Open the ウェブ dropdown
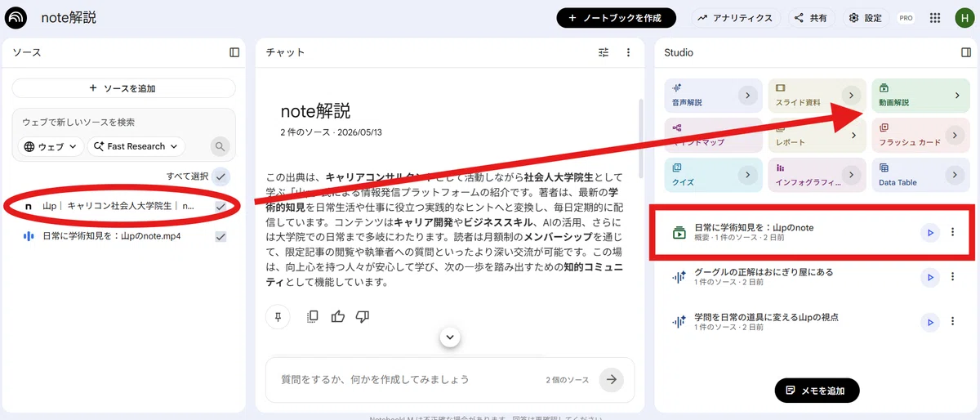Screen dimensions: 980x420 [x=51, y=146]
